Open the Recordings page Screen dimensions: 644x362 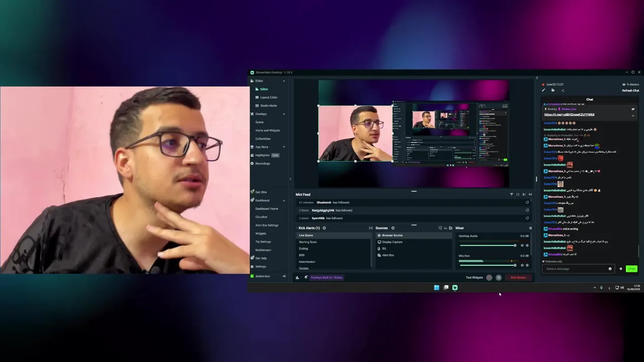[x=261, y=163]
